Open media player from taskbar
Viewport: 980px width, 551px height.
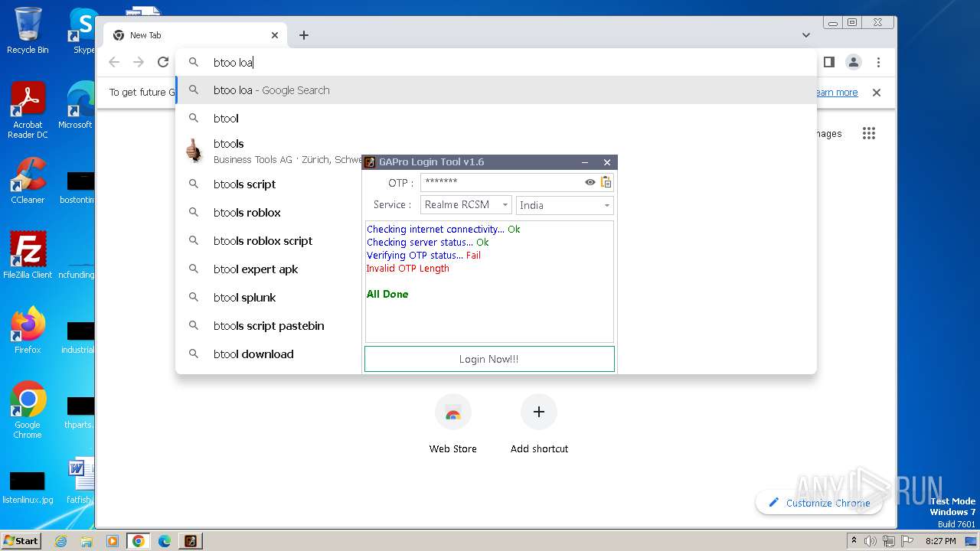pyautogui.click(x=113, y=541)
